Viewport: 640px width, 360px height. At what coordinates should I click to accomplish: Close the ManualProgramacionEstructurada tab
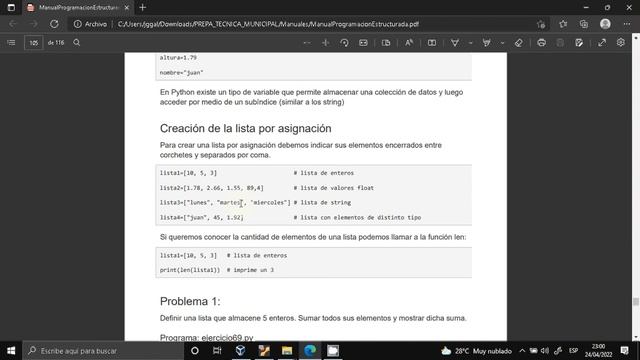click(127, 7)
